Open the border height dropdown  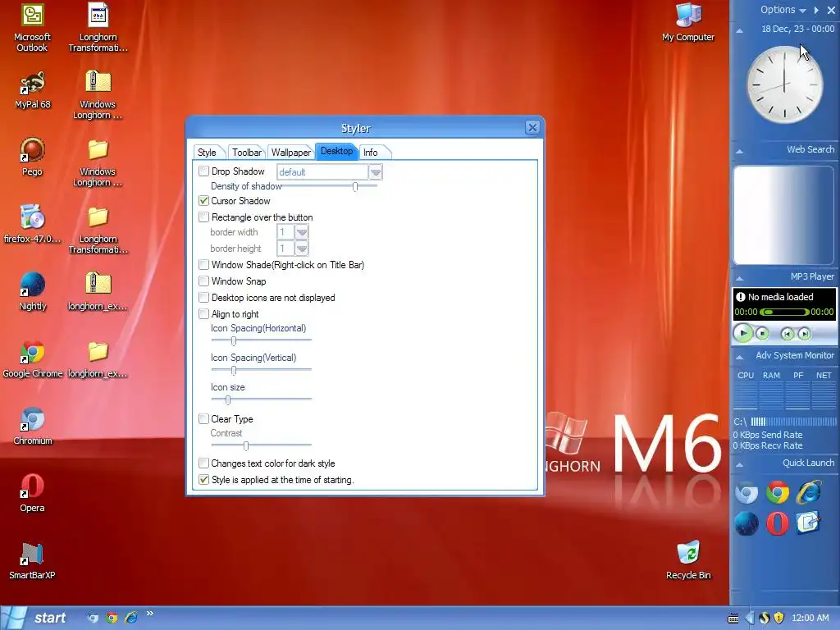[302, 249]
